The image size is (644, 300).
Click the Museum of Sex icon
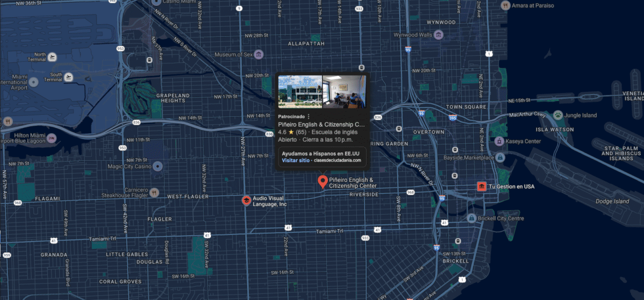(259, 55)
